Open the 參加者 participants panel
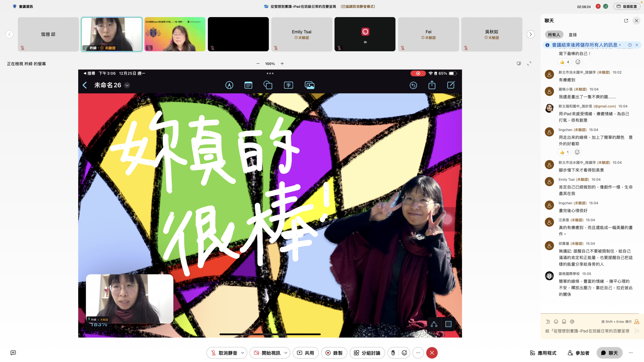 pos(578,353)
